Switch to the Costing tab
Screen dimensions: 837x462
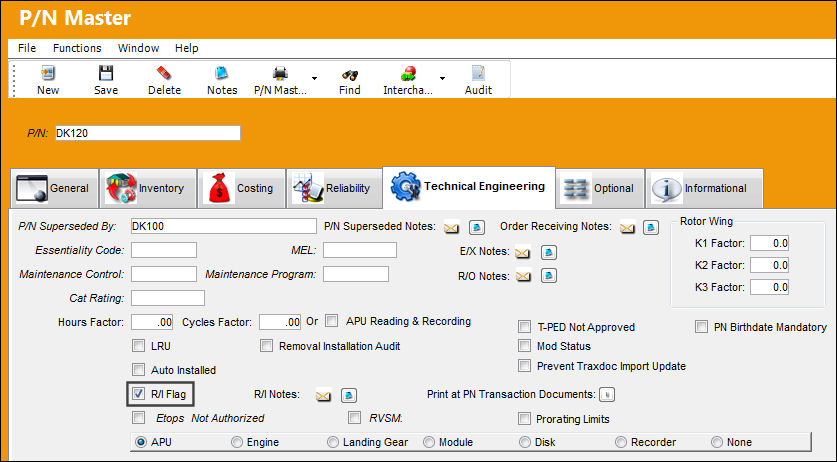tap(241, 188)
